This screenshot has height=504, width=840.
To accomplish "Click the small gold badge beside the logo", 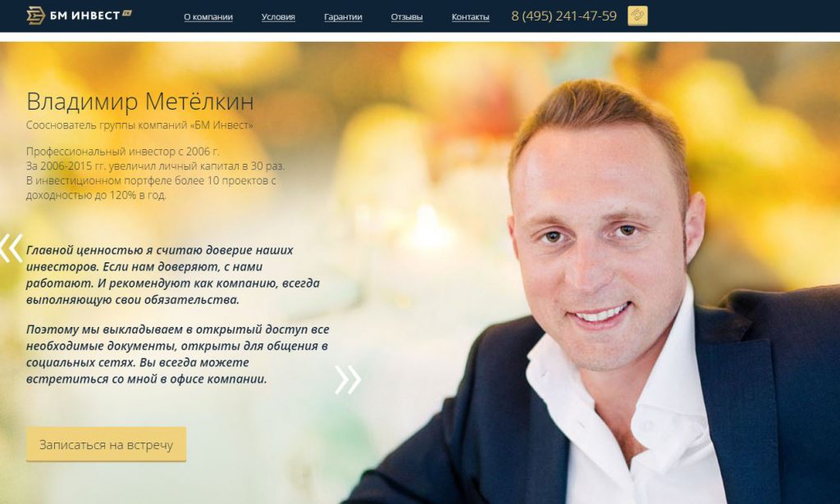I will click(x=127, y=13).
